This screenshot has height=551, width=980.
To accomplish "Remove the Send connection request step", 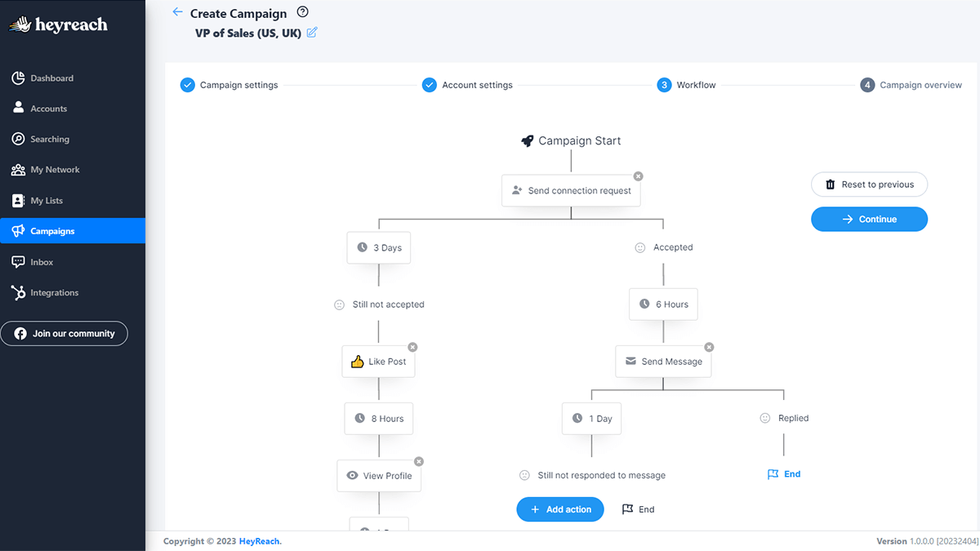I will point(638,176).
